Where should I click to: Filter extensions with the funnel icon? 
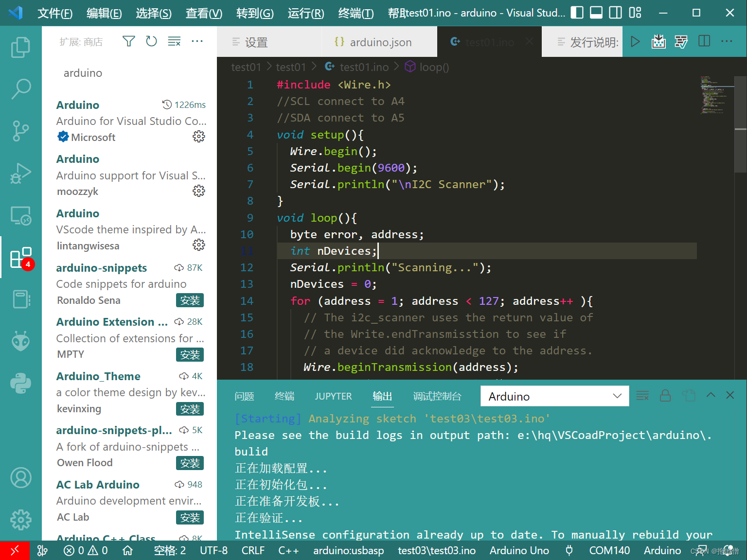tap(128, 42)
